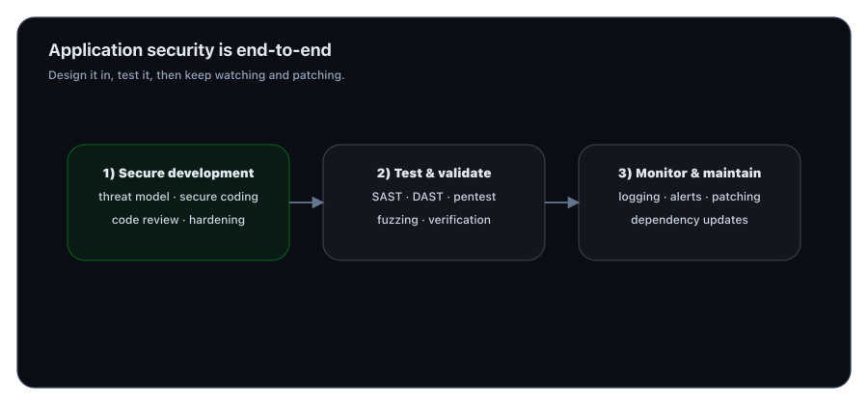Select the "DAST" label
This screenshot has width=868, height=405.
tap(427, 197)
